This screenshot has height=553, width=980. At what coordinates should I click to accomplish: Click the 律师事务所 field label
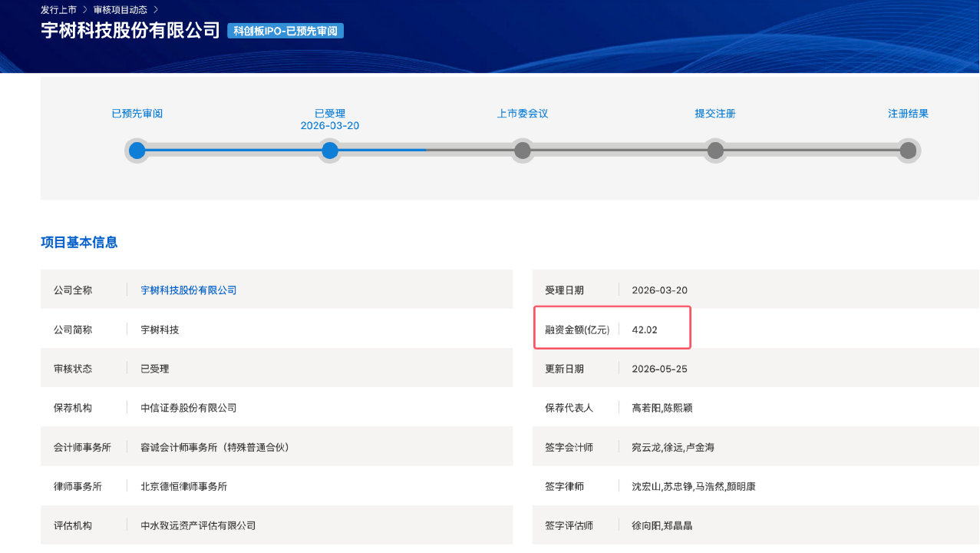[x=78, y=486]
